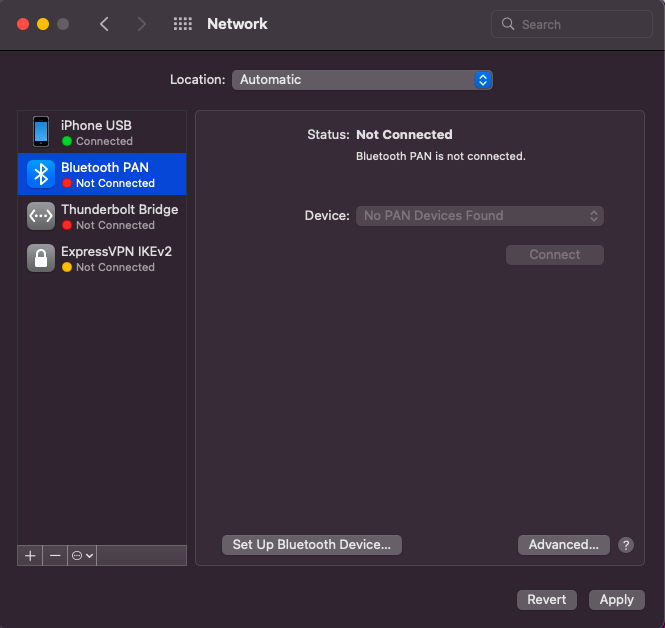The height and width of the screenshot is (628, 665).
Task: Click the Network window title
Action: click(237, 24)
